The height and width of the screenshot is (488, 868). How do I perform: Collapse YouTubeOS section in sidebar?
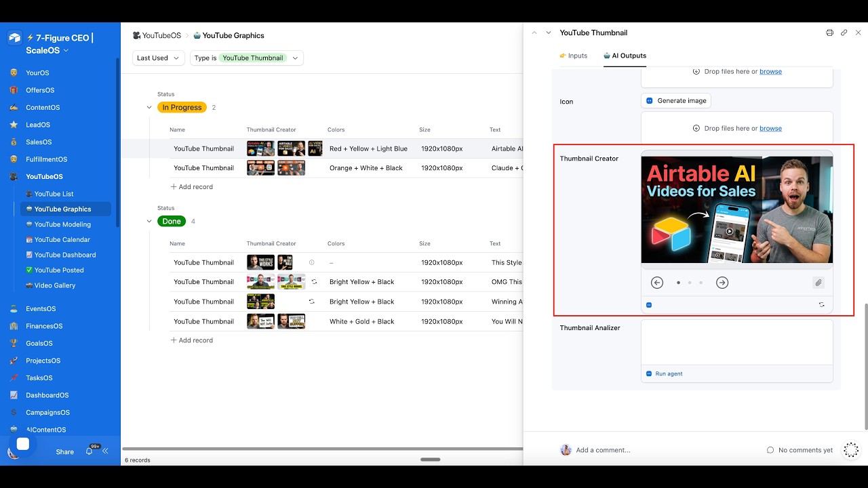click(x=44, y=177)
